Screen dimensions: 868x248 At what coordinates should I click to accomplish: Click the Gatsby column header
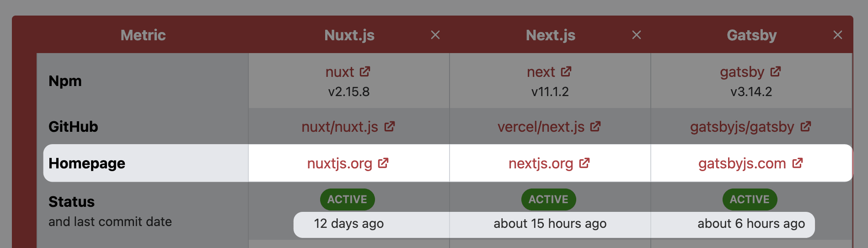pyautogui.click(x=752, y=35)
